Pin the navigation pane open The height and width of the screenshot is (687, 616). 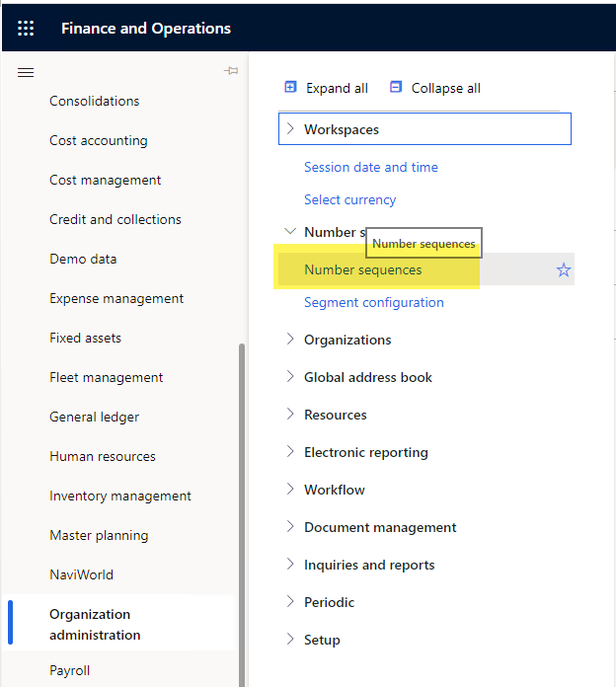[231, 70]
